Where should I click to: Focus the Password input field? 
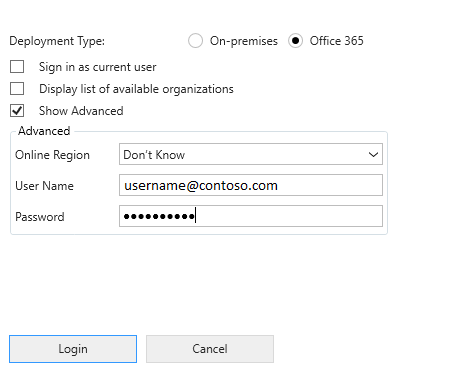click(x=251, y=216)
